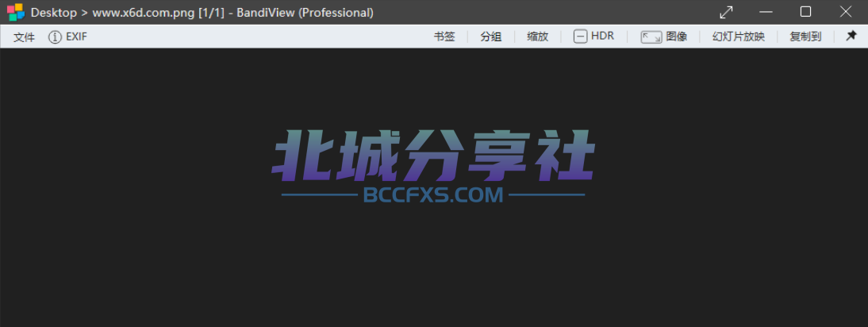This screenshot has width=868, height=327.
Task: Open the 书签 bookmarks menu
Action: coord(444,37)
